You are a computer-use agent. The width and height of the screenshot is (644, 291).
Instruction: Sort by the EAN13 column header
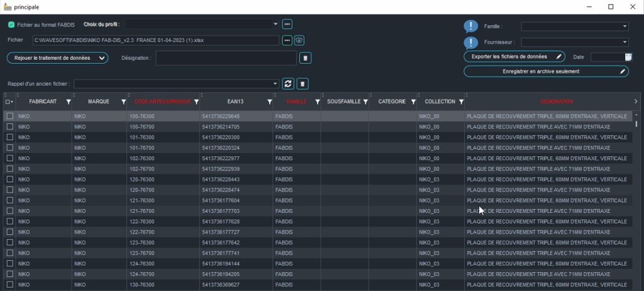coord(236,101)
